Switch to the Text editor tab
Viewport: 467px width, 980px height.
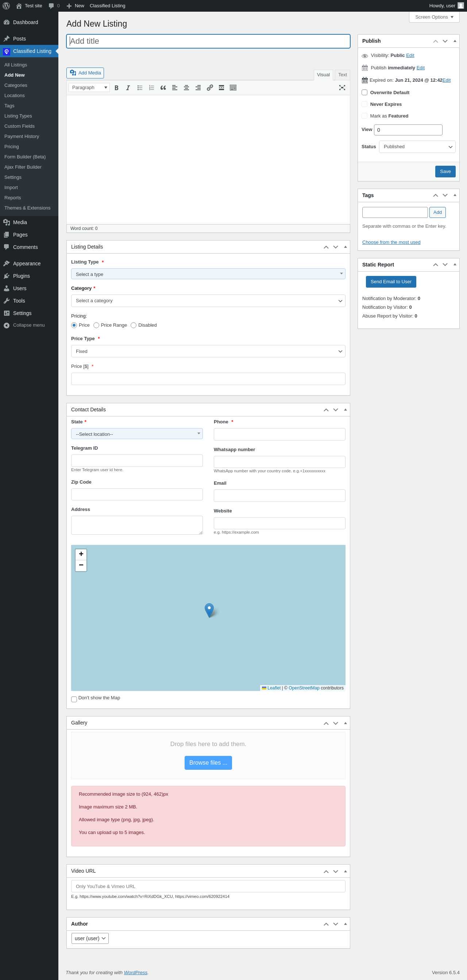point(342,75)
